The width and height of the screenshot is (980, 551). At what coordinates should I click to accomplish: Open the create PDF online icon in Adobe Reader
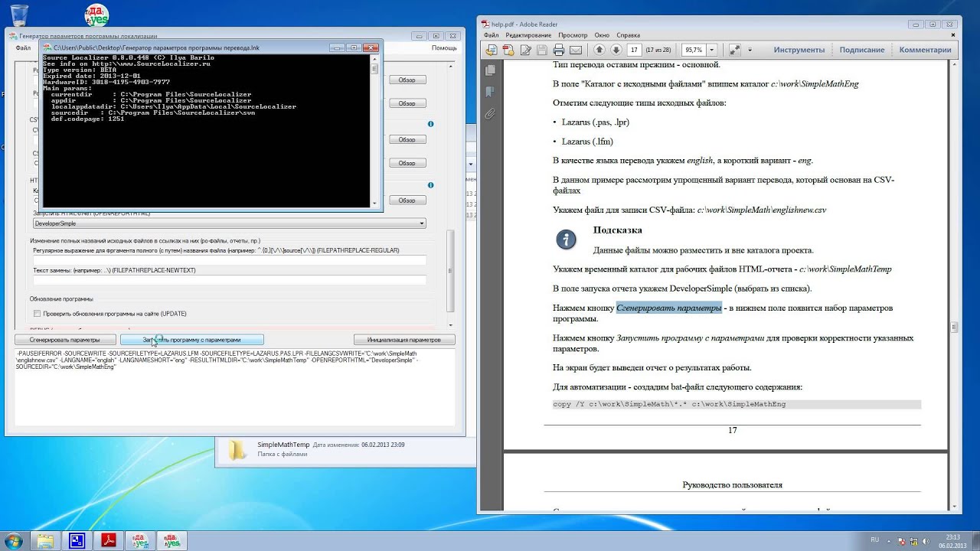[x=491, y=50]
